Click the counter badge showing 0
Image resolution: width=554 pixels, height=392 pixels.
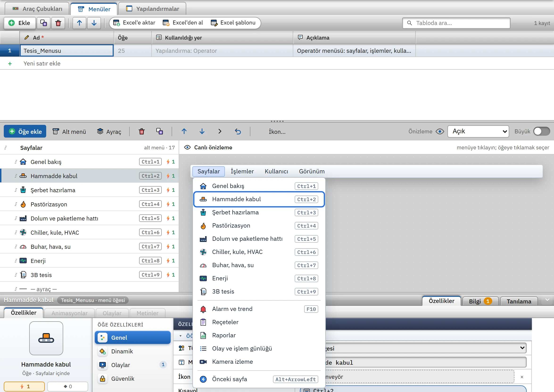pyautogui.click(x=68, y=386)
